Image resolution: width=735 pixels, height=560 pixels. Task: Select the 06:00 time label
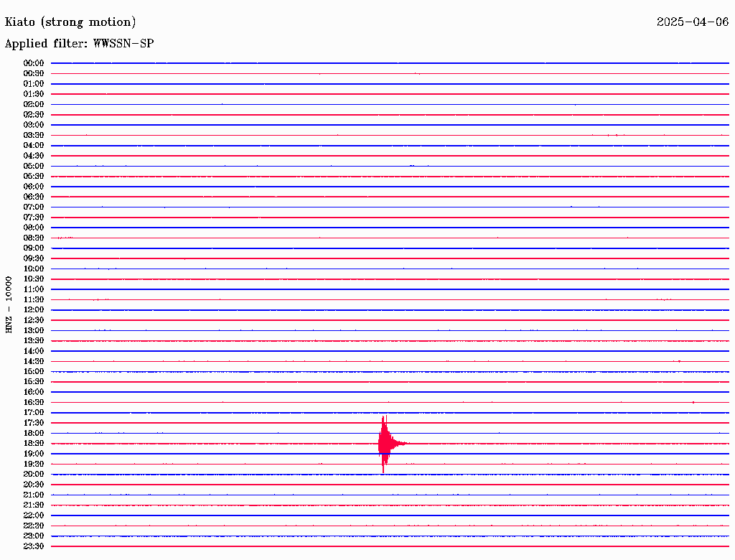[x=34, y=186]
